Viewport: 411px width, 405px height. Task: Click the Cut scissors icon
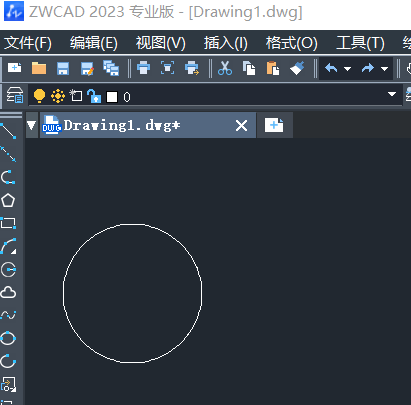coord(225,68)
